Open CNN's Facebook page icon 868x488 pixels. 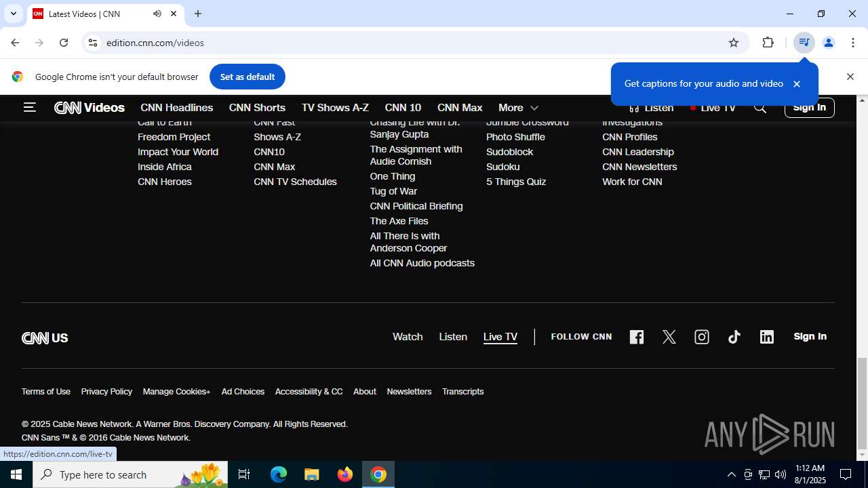637,337
